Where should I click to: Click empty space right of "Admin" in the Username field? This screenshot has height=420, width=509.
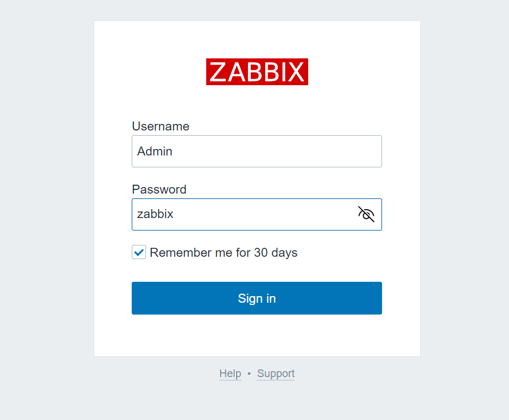tap(286, 151)
